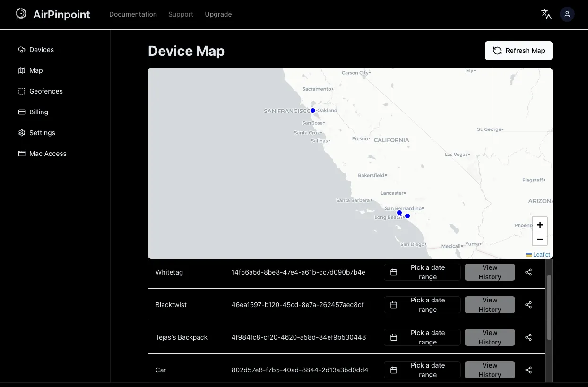Open the date range picker for Tejas's Backpack
Screen dimensions: 588x387
[x=422, y=337]
